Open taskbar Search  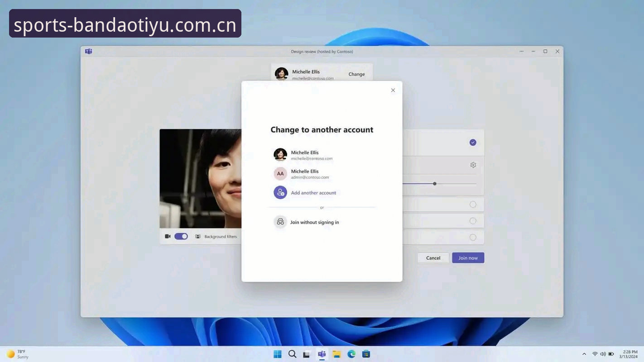point(292,354)
